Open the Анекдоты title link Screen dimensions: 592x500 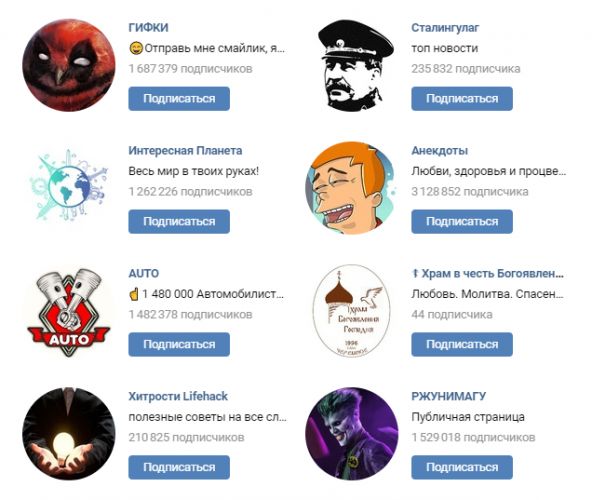pos(439,151)
